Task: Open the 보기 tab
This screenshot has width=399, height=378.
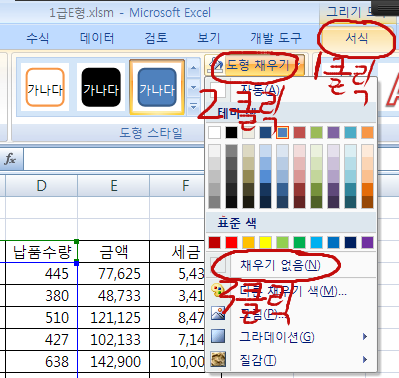Action: point(208,38)
